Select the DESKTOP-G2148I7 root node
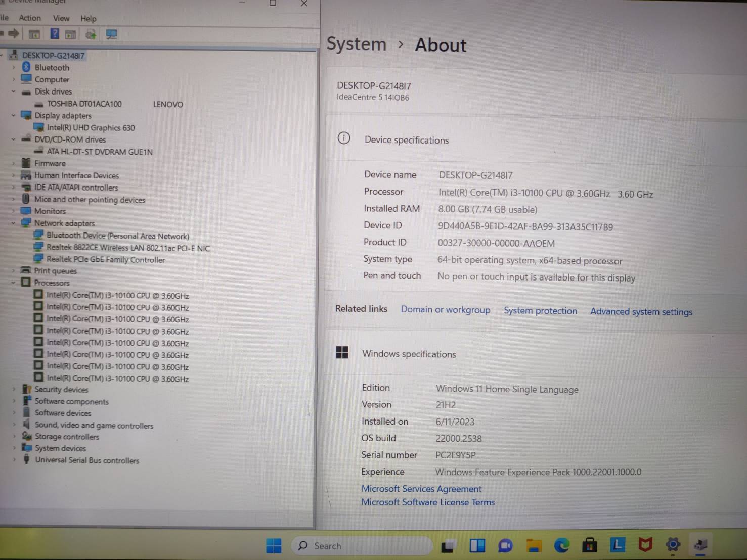Screen dimensions: 747x560 click(x=53, y=55)
